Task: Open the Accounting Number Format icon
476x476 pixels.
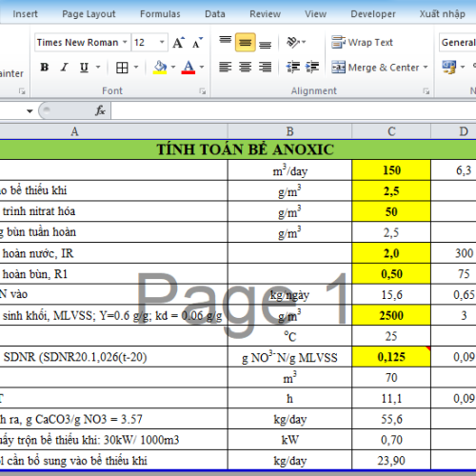Action: [449, 68]
